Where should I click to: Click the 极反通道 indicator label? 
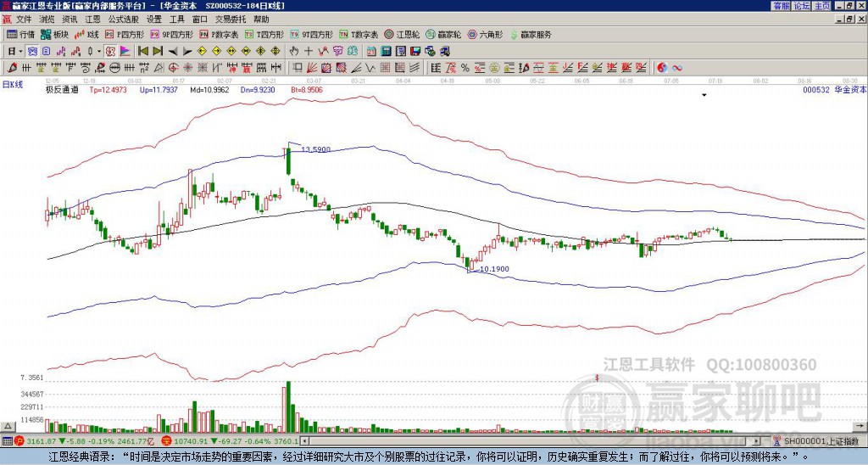pyautogui.click(x=62, y=89)
